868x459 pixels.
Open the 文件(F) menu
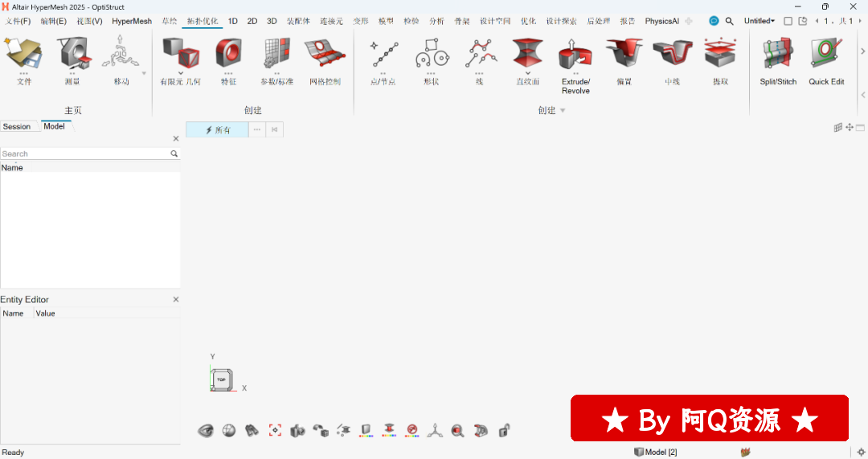(x=18, y=21)
